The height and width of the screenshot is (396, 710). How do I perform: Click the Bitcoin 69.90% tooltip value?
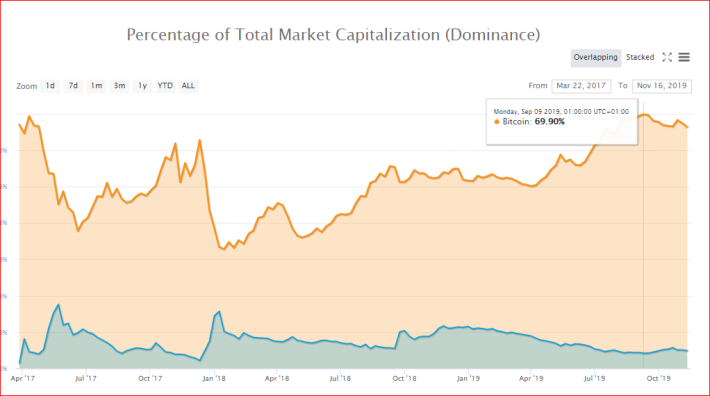pos(550,122)
